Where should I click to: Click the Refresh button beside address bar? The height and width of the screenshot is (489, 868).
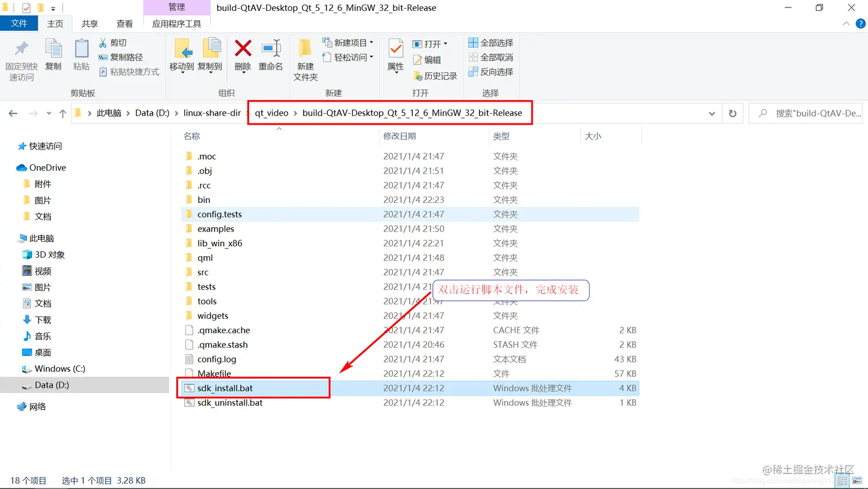coord(733,113)
